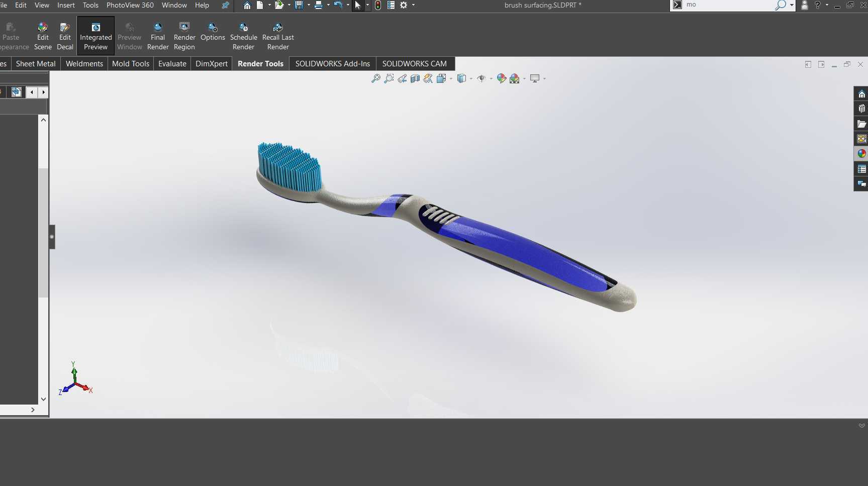The height and width of the screenshot is (486, 868).
Task: Open the Insert menu
Action: [66, 5]
